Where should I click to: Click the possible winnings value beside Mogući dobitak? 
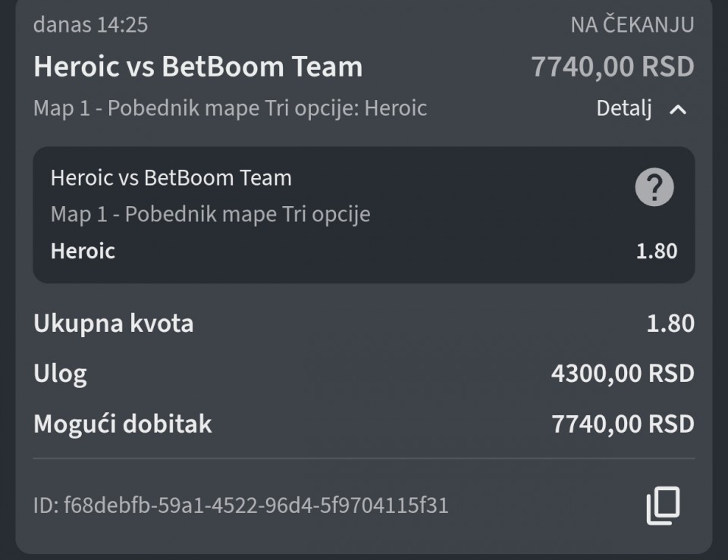(x=622, y=424)
